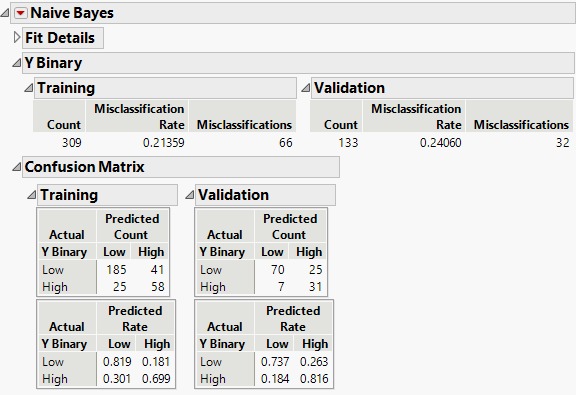Collapse the Validation confusion matrix
The image size is (576, 395).
190,195
